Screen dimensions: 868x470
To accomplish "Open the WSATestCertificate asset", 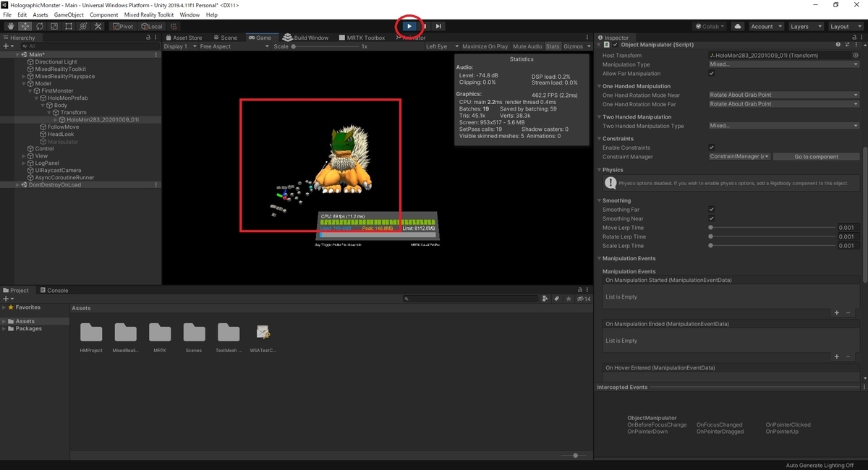I will (x=263, y=336).
